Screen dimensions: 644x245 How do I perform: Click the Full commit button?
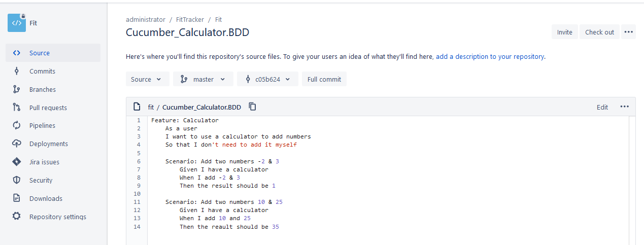click(x=324, y=79)
